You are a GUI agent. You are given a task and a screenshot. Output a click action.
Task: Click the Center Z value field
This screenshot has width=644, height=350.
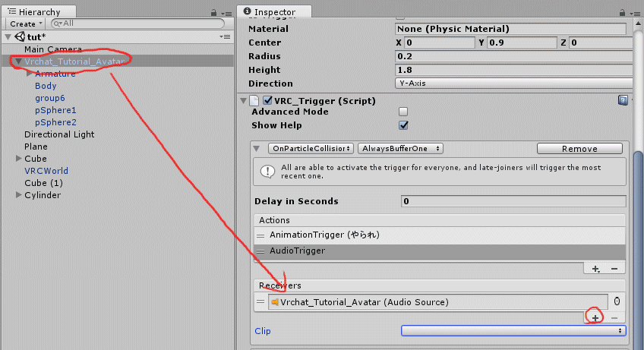click(x=601, y=43)
